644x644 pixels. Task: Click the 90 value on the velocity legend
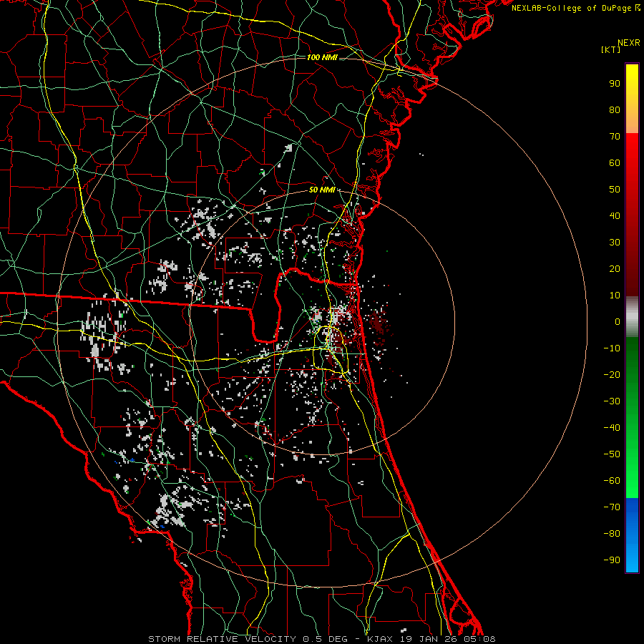pos(614,83)
